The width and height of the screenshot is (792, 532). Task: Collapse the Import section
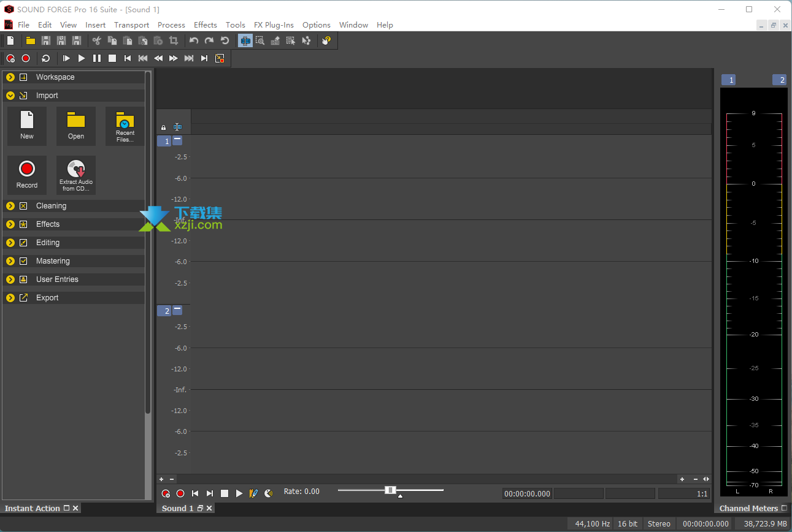10,96
